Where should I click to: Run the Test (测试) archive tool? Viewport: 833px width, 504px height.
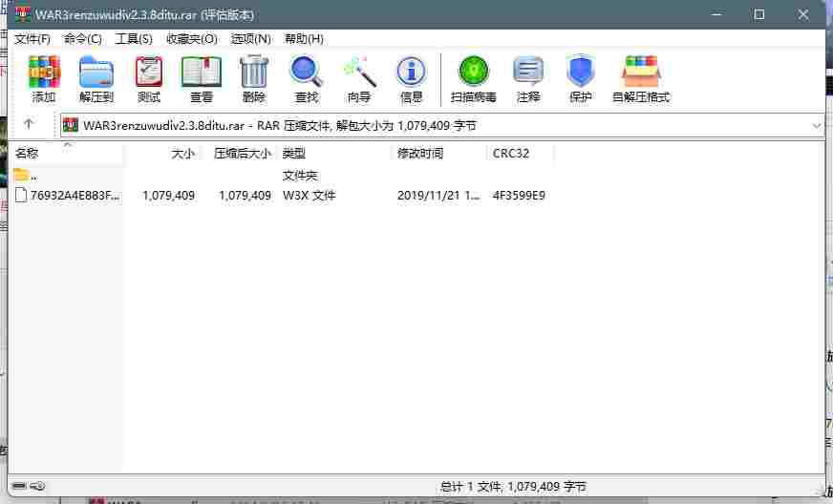click(x=149, y=78)
